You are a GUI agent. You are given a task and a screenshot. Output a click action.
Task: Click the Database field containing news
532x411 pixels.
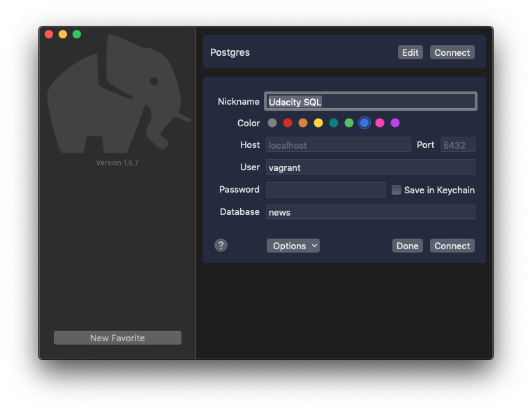tap(371, 211)
